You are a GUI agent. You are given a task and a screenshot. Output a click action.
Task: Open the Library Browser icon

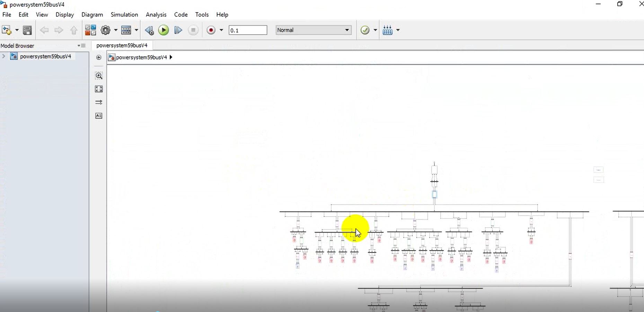[x=90, y=30]
